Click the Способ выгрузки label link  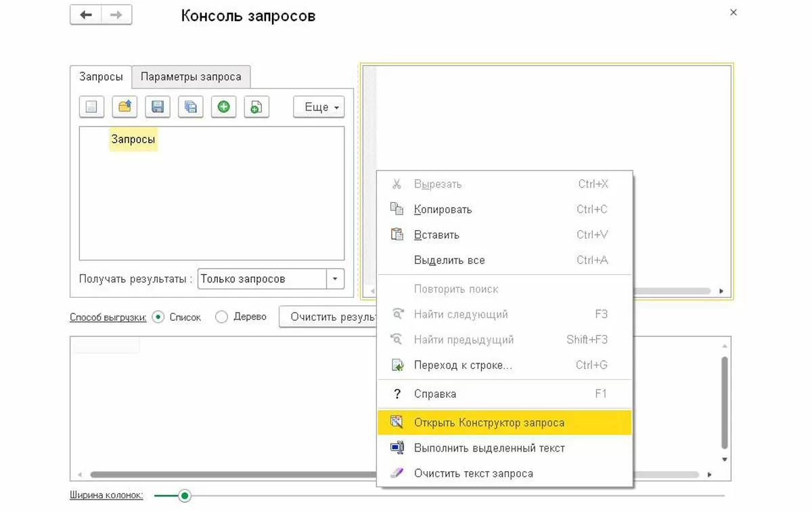click(108, 317)
